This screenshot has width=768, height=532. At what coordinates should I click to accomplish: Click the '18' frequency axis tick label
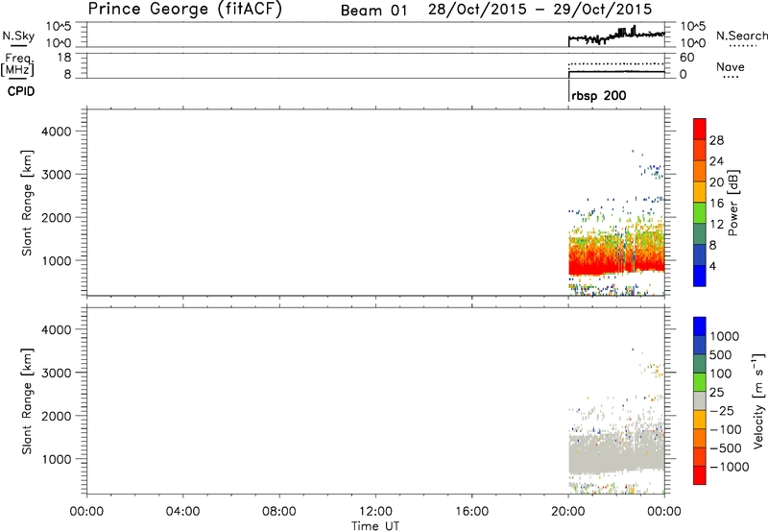pyautogui.click(x=64, y=58)
